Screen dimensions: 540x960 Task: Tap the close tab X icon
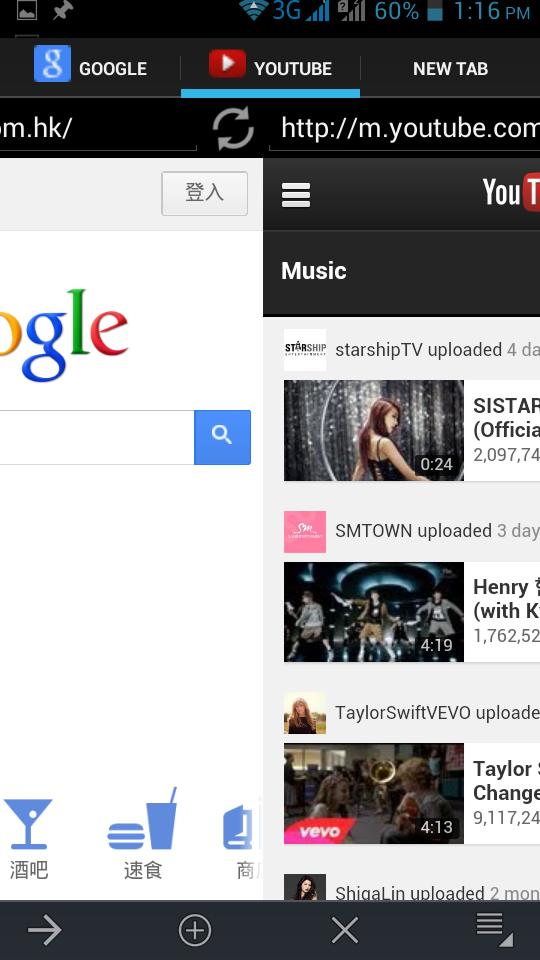345,931
